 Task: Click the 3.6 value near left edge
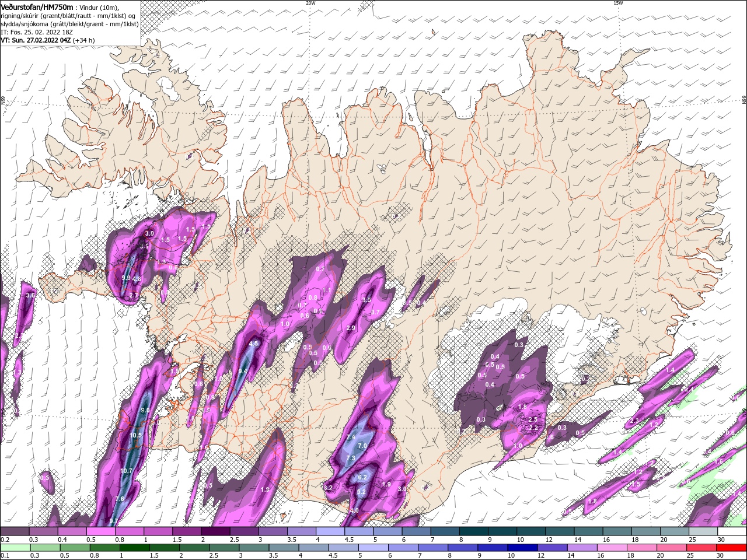click(32, 296)
